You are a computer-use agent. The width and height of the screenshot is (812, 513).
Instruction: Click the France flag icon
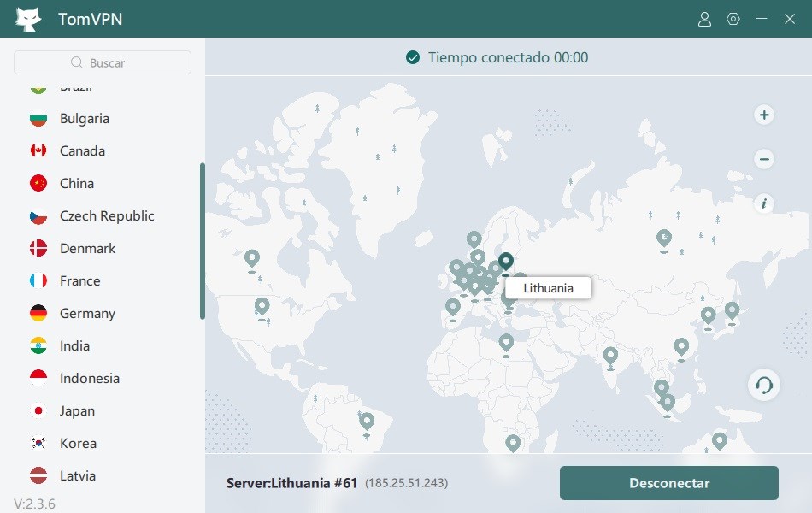38,280
